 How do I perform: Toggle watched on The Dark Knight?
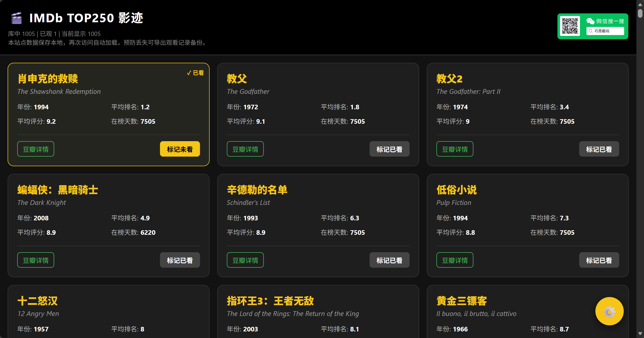tap(180, 260)
